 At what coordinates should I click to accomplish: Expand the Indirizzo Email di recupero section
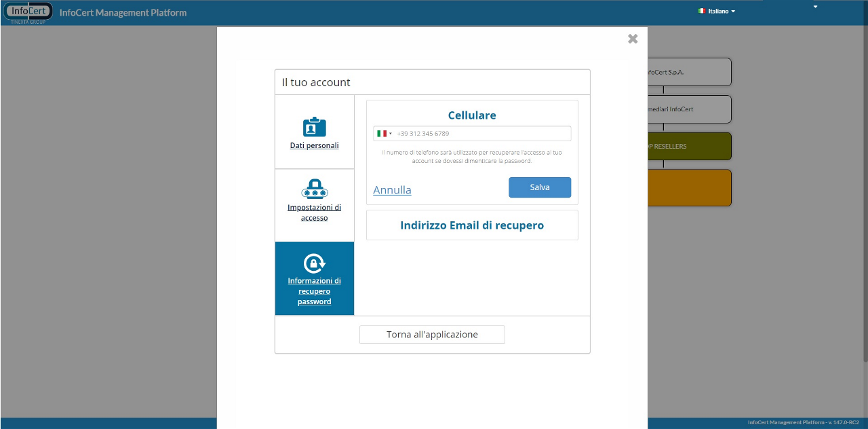(x=472, y=225)
